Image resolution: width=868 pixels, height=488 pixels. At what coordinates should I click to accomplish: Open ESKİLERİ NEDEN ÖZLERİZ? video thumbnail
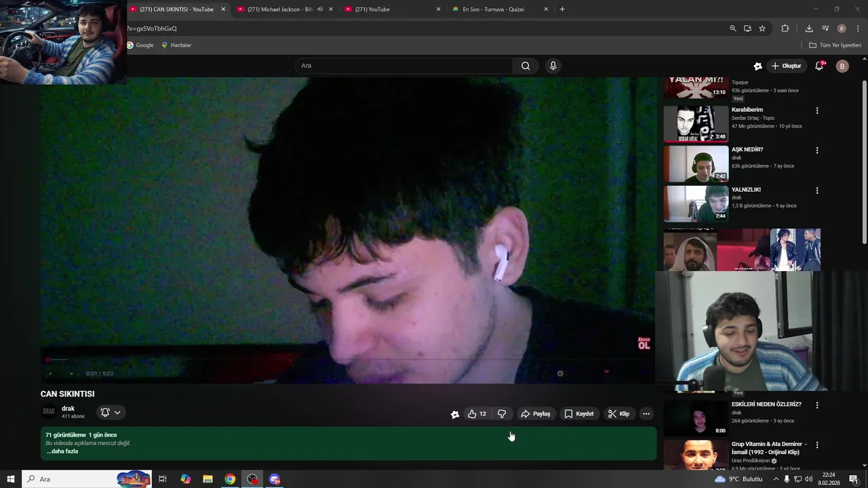(x=696, y=418)
